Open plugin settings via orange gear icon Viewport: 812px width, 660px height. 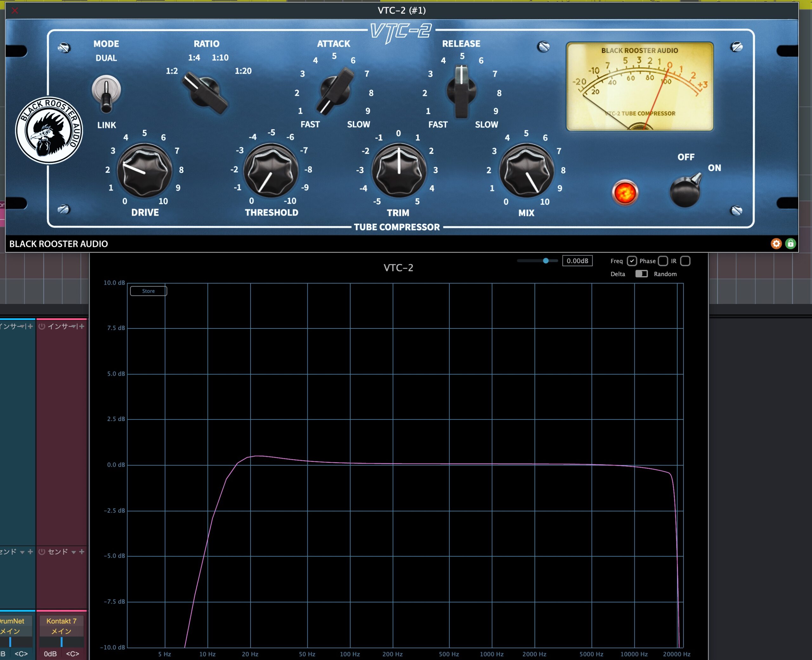click(776, 244)
